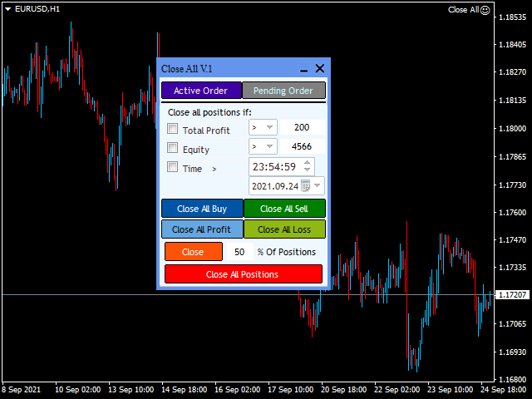Close the Close All V.1 panel
532x399 pixels.
click(319, 69)
